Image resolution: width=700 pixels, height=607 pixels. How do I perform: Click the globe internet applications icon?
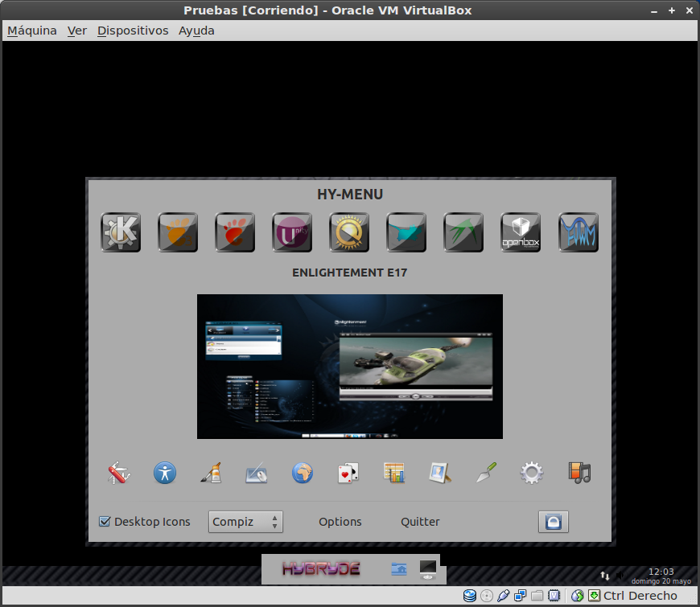click(x=302, y=474)
